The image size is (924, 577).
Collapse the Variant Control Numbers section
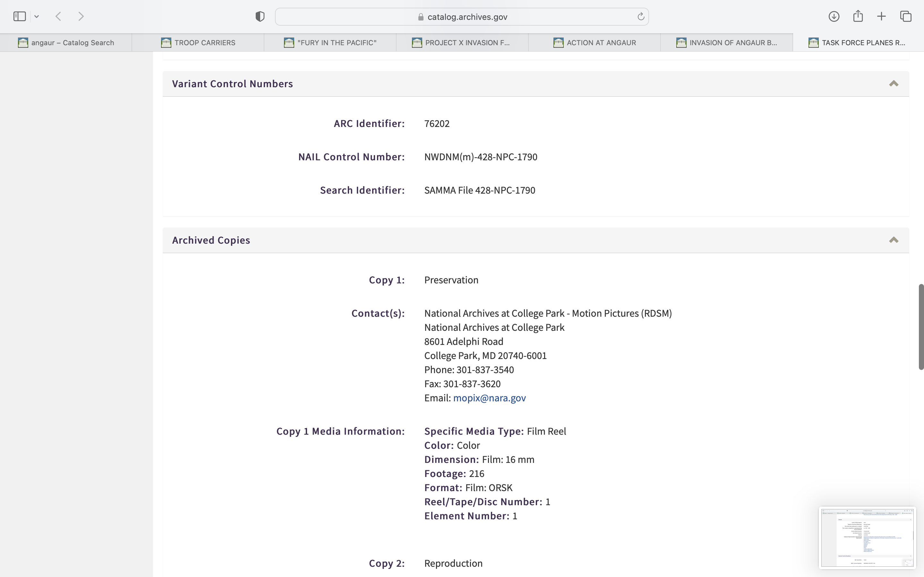[894, 84]
